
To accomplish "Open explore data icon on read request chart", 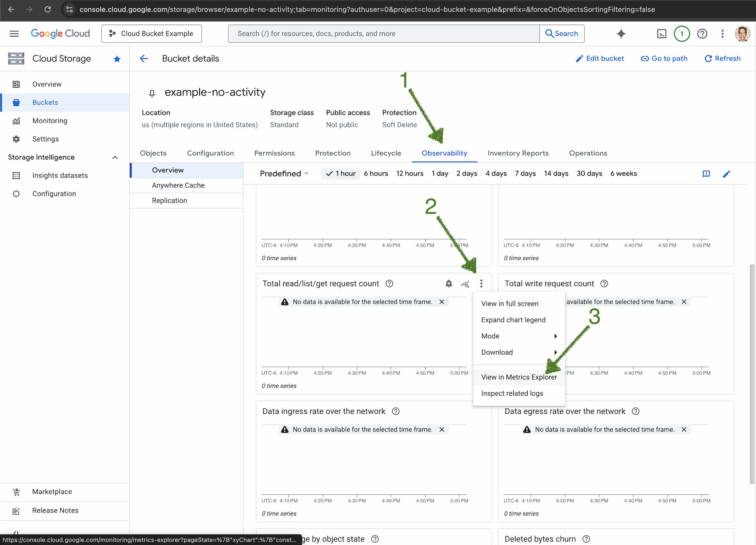I will coord(465,283).
